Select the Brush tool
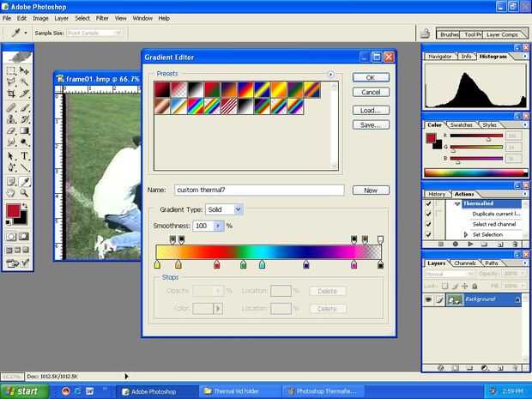 coord(24,108)
